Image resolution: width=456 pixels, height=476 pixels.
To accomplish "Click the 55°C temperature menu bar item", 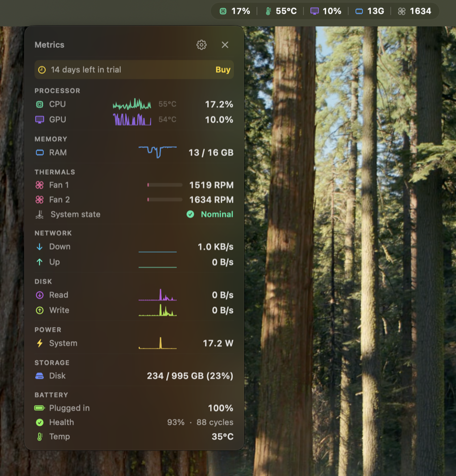I will [x=278, y=11].
